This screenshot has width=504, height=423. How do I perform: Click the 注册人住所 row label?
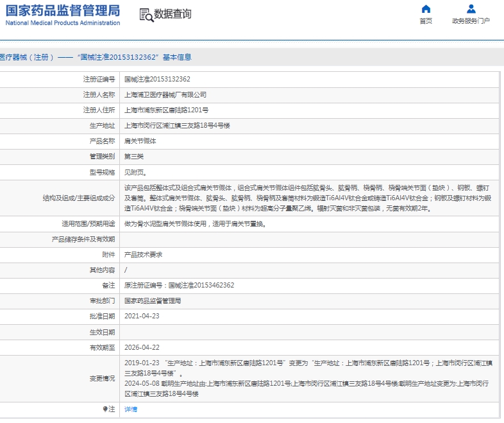point(99,110)
